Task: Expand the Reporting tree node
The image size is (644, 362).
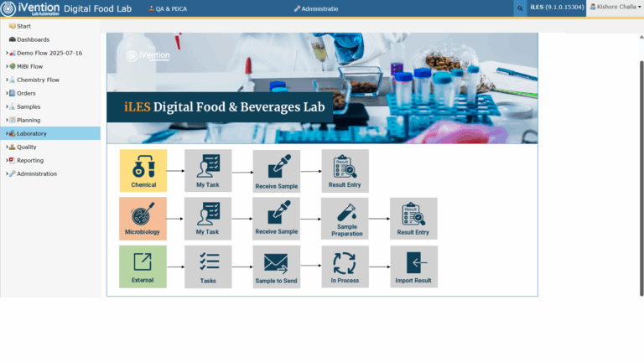Action: tap(7, 160)
